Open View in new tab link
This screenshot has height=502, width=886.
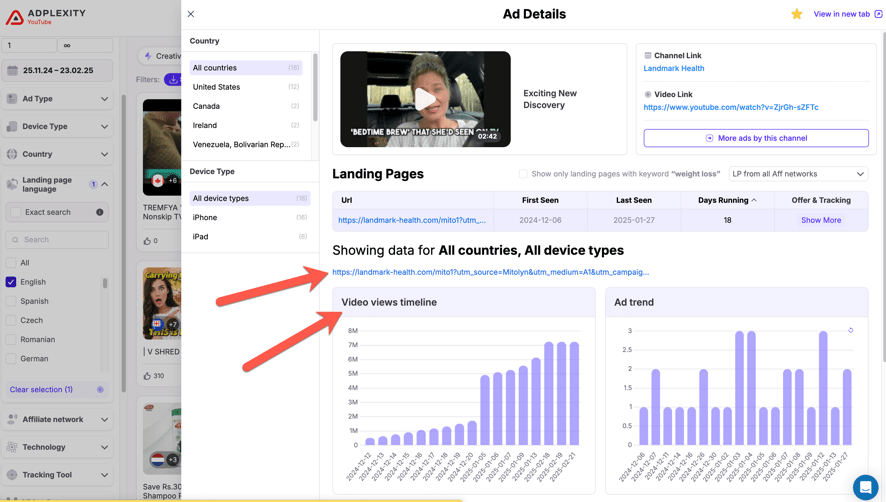tap(848, 14)
